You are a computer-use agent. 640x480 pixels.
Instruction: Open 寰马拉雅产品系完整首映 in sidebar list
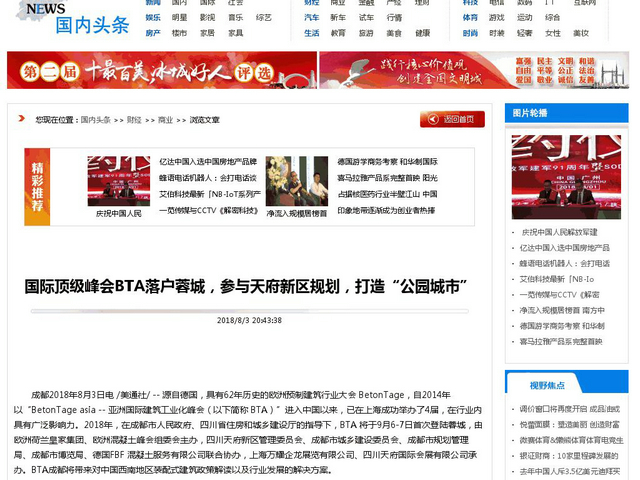(x=560, y=342)
